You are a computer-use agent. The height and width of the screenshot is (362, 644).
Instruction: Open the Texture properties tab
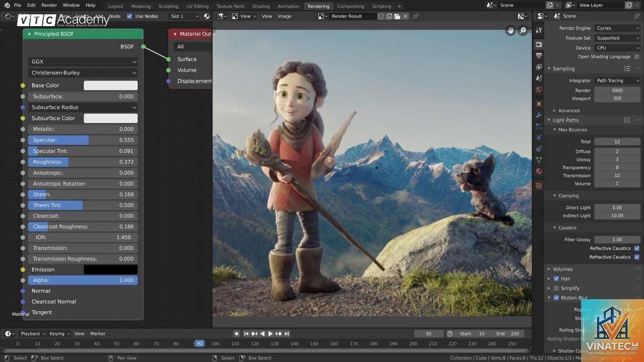pos(539,186)
